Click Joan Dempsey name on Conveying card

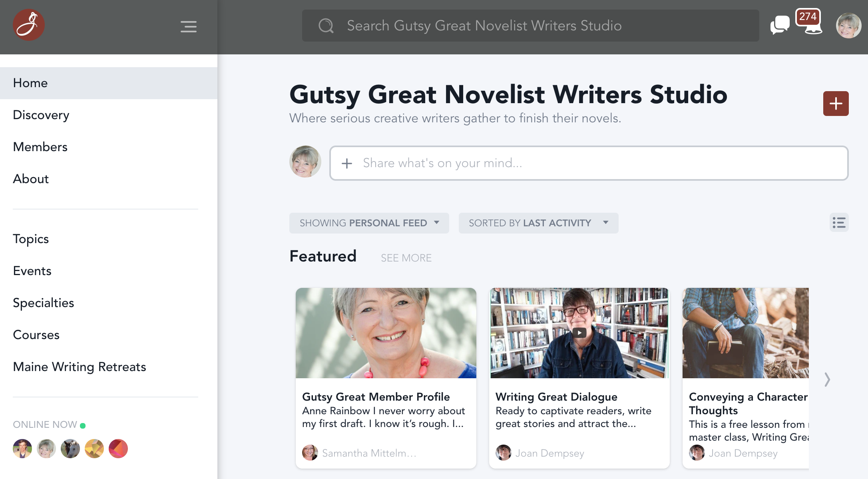(x=743, y=453)
